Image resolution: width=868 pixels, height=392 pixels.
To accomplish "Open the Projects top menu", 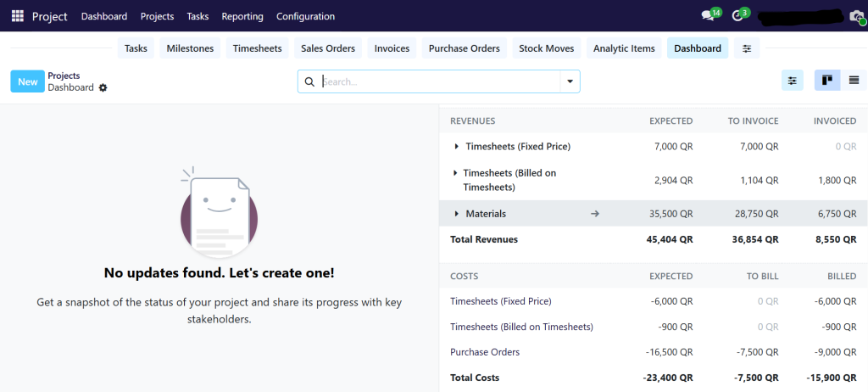I will click(157, 16).
